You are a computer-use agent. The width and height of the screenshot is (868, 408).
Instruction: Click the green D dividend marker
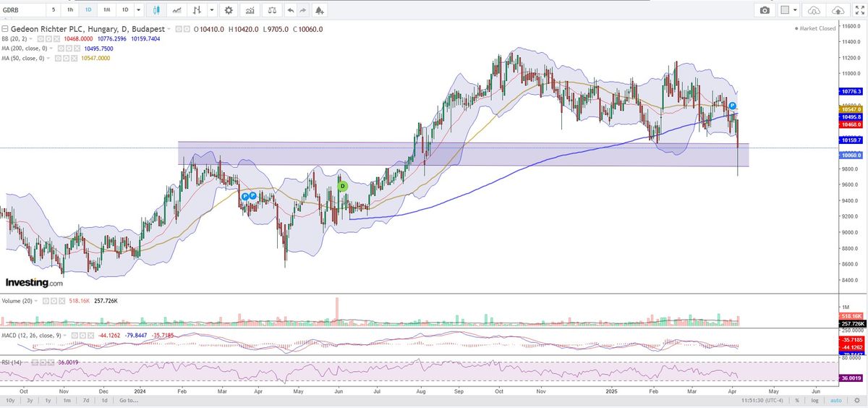click(342, 186)
